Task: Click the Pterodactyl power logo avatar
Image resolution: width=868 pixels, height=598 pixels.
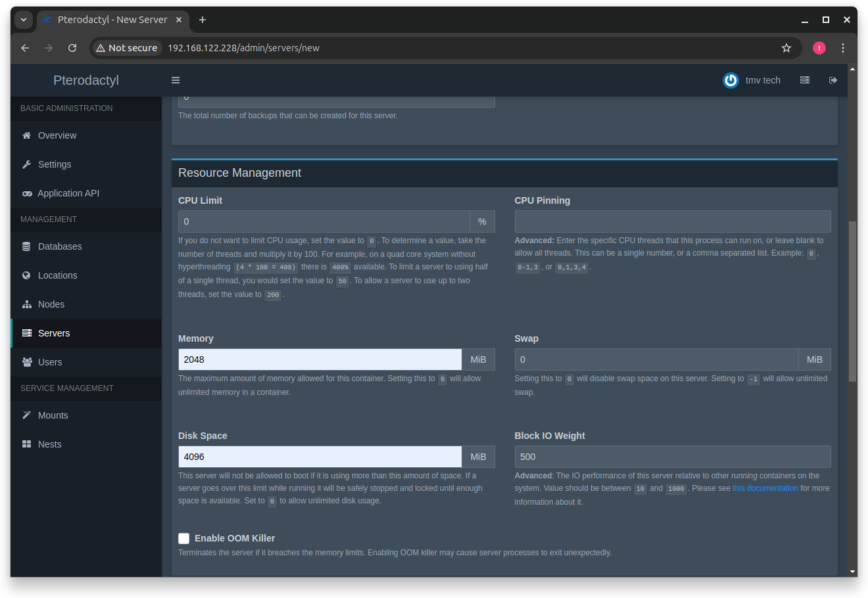Action: [731, 80]
